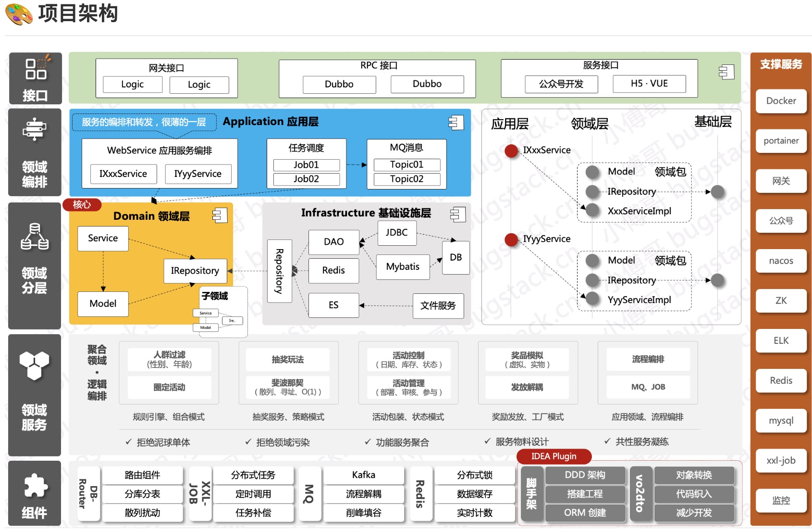812x529 pixels.
Task: Select the nacos support service button
Action: tap(781, 261)
